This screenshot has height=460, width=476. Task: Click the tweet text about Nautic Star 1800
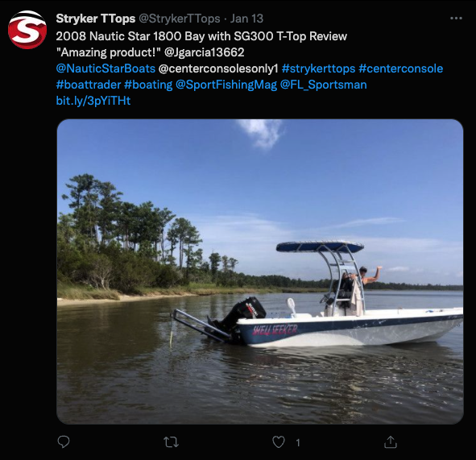tap(201, 36)
